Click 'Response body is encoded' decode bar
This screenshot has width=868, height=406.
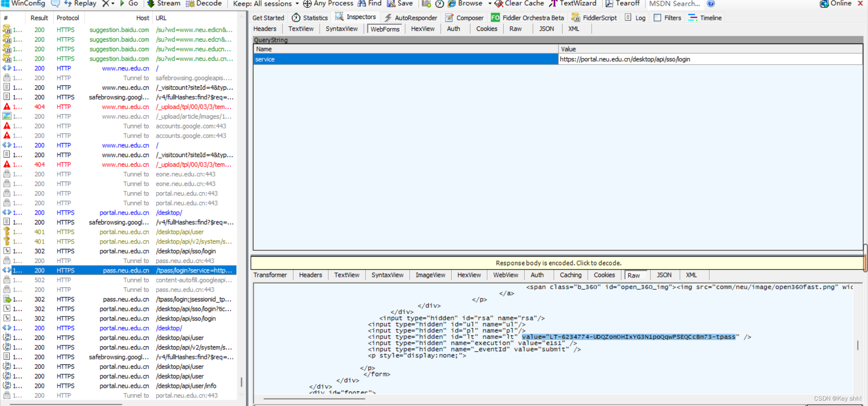click(x=558, y=263)
